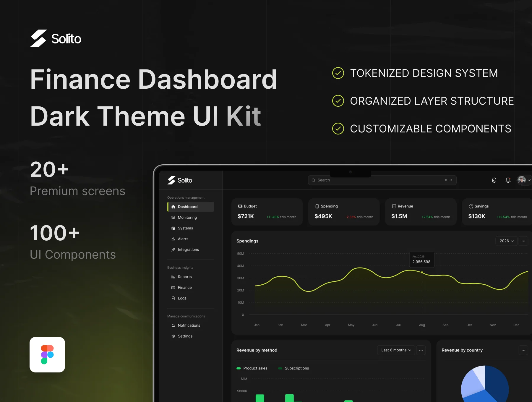Open Integrations in the sidebar
The height and width of the screenshot is (402, 532).
point(191,249)
